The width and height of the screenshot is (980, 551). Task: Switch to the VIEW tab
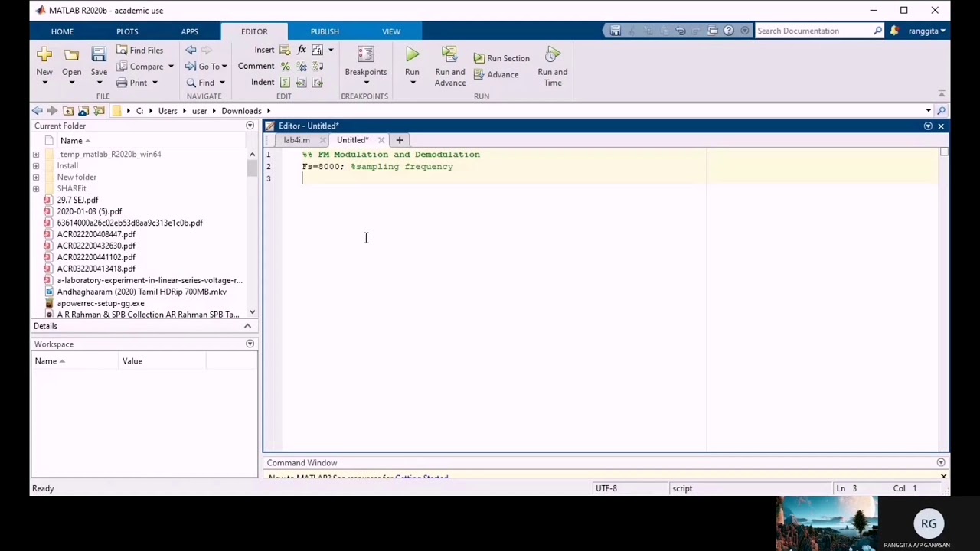391,31
